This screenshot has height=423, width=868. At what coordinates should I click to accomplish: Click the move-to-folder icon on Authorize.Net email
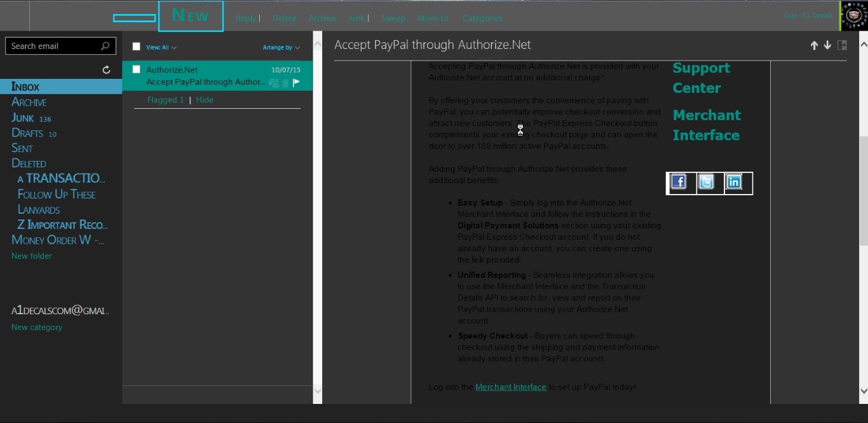[x=274, y=83]
